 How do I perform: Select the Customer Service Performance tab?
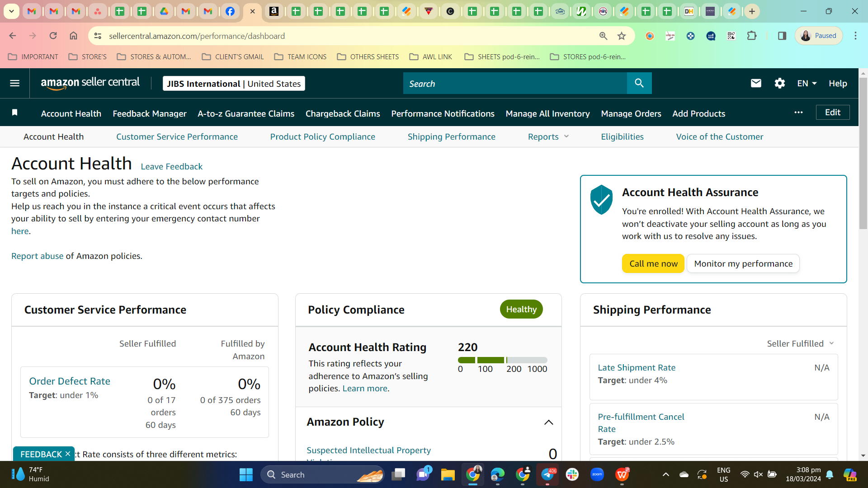[x=177, y=136]
